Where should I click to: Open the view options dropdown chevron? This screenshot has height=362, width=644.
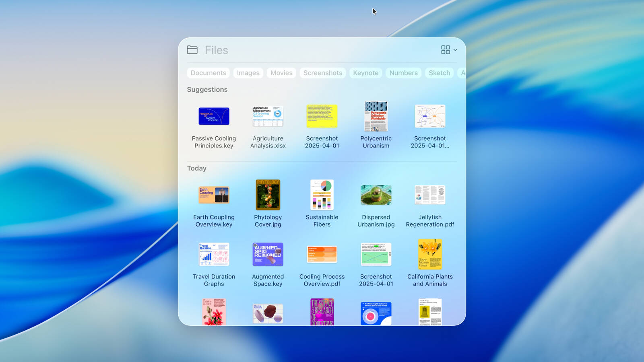point(455,50)
